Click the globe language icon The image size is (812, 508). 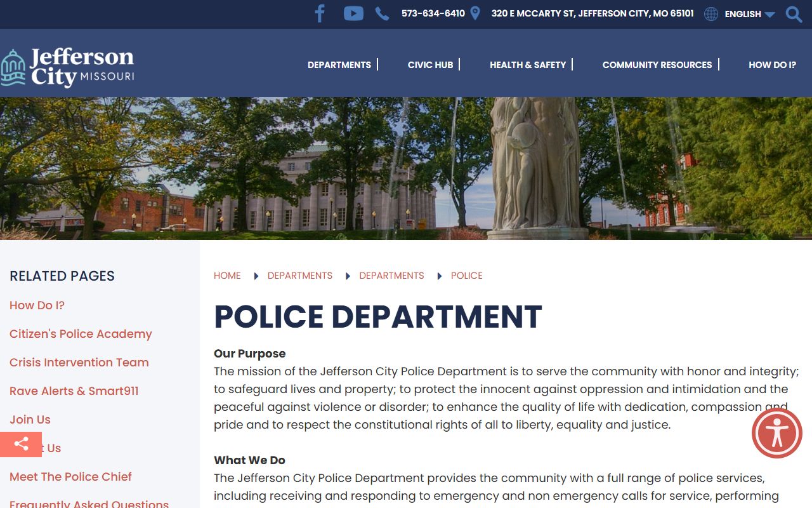(x=711, y=14)
